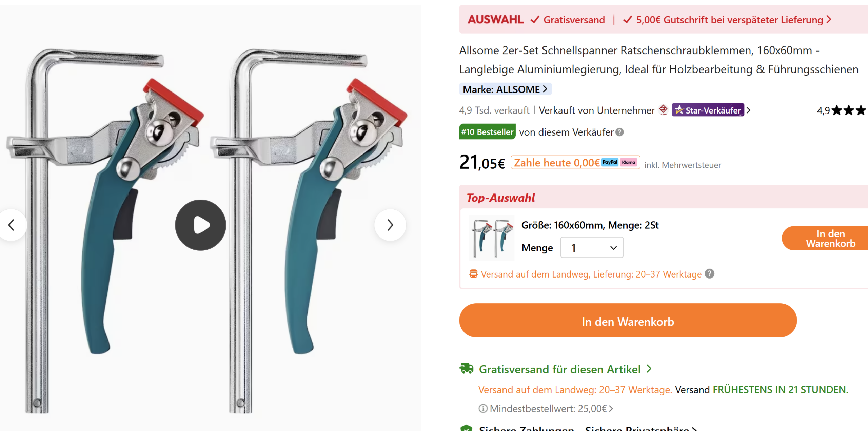Click the #10 Bestseller badge
Viewport: 868px width, 431px height.
coord(487,132)
